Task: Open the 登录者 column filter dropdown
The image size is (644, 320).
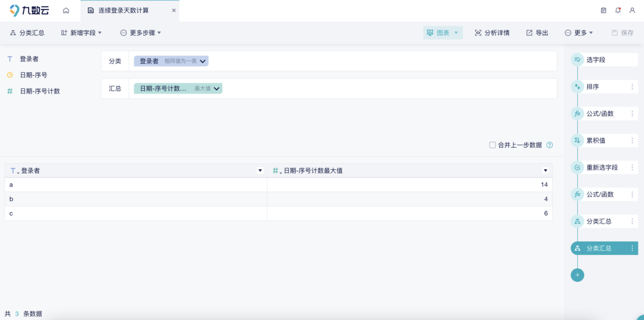Action: pos(260,170)
